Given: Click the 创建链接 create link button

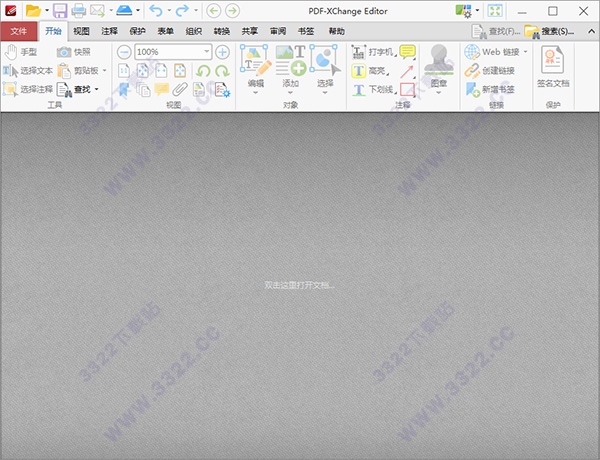Looking at the screenshot, I should click(x=489, y=71).
